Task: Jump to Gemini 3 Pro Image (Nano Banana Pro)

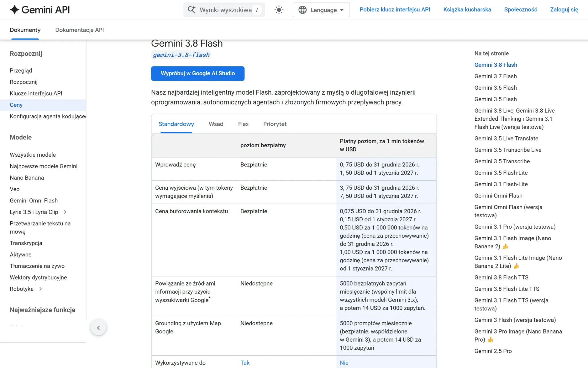Action: 518,335
